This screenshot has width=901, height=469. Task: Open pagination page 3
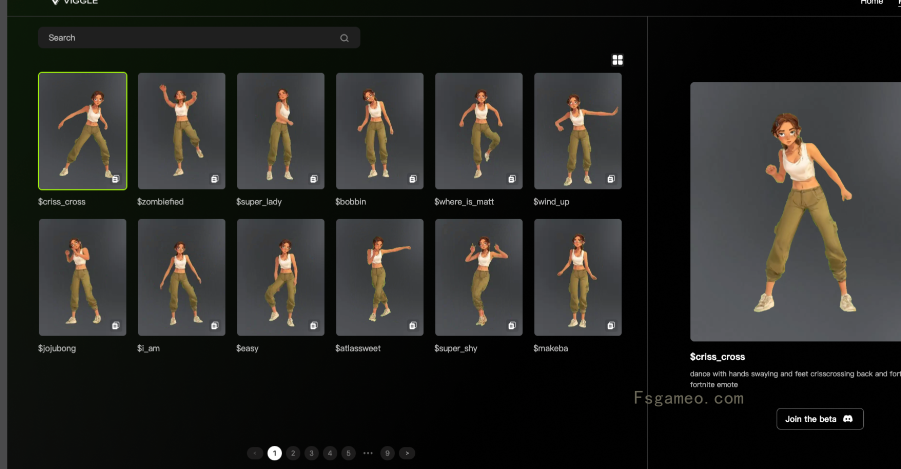[311, 453]
